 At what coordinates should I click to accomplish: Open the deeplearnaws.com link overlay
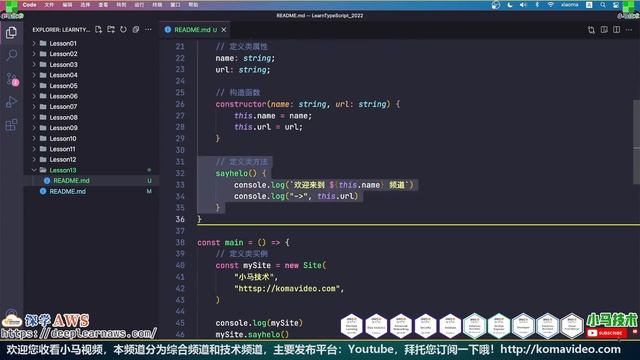[78, 333]
